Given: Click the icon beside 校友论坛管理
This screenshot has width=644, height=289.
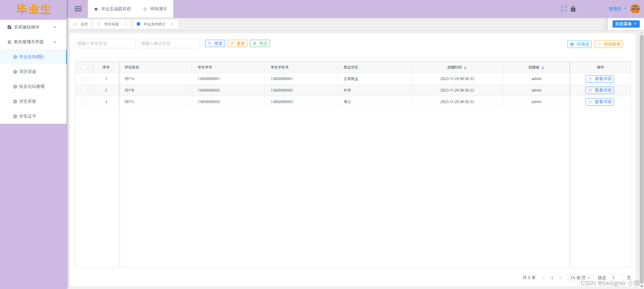Looking at the screenshot, I should [x=15, y=87].
